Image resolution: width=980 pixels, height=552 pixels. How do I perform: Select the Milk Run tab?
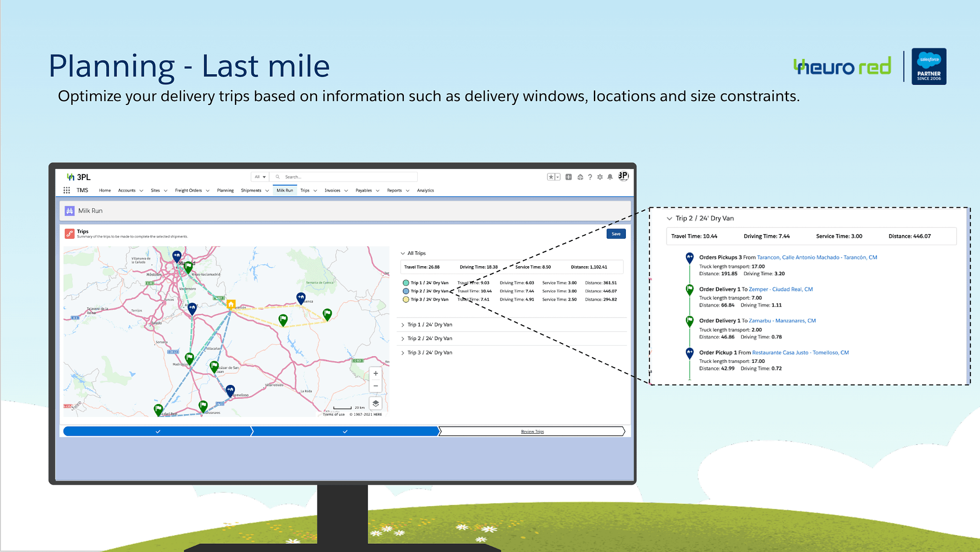coord(285,191)
